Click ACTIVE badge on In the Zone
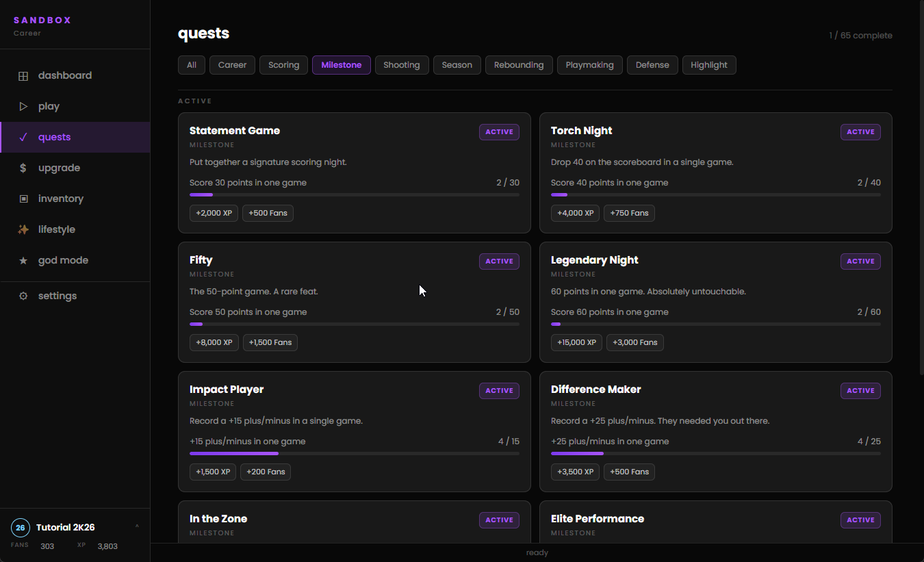924x562 pixels. [x=499, y=520]
